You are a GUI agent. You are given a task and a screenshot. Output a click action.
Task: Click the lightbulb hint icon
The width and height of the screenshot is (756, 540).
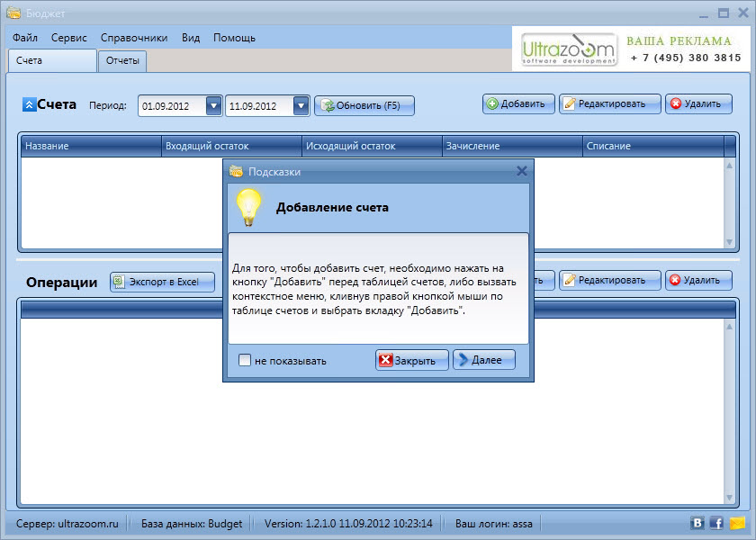point(248,208)
